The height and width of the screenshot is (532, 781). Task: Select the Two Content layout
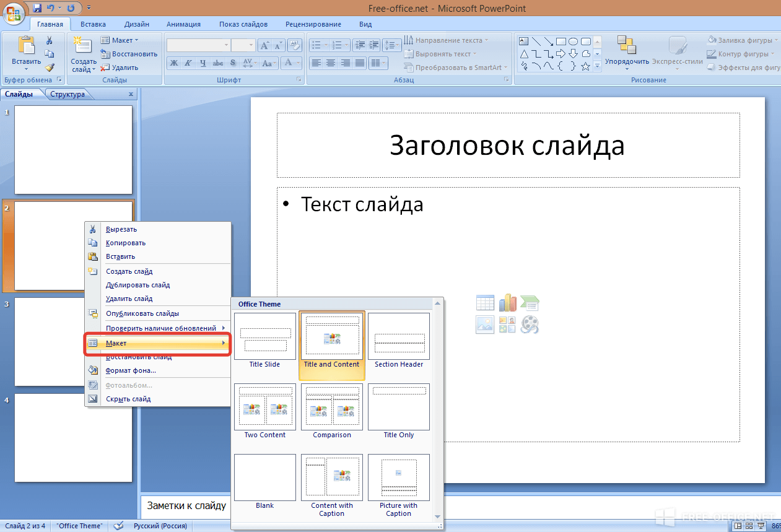tap(265, 411)
